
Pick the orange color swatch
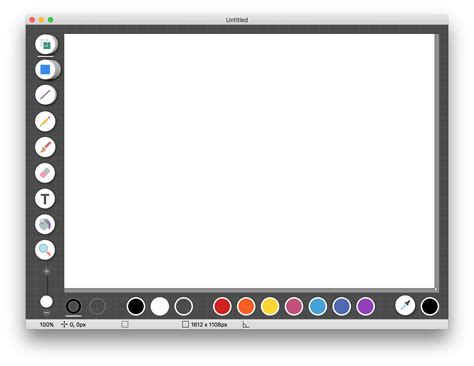tap(246, 306)
